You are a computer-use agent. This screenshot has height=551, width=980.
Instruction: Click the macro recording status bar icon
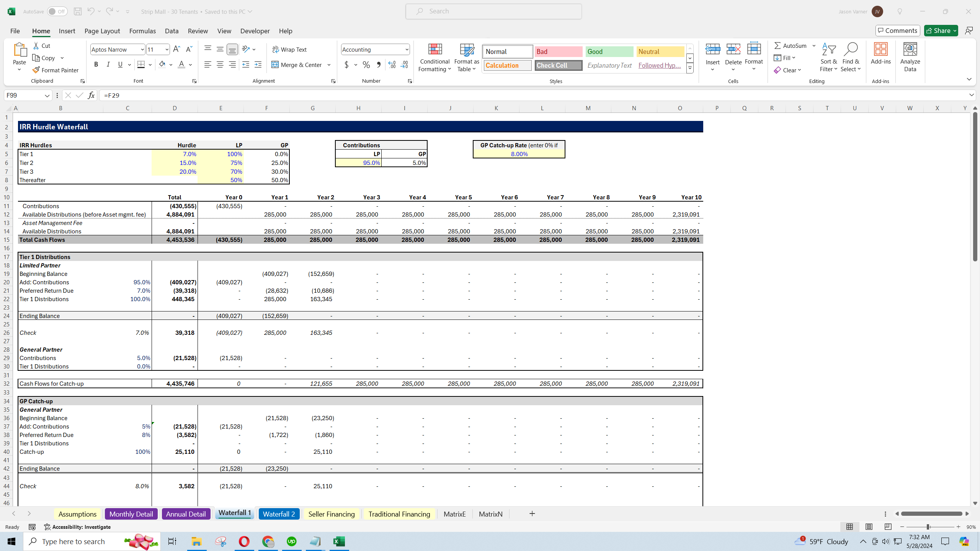pos(32,527)
